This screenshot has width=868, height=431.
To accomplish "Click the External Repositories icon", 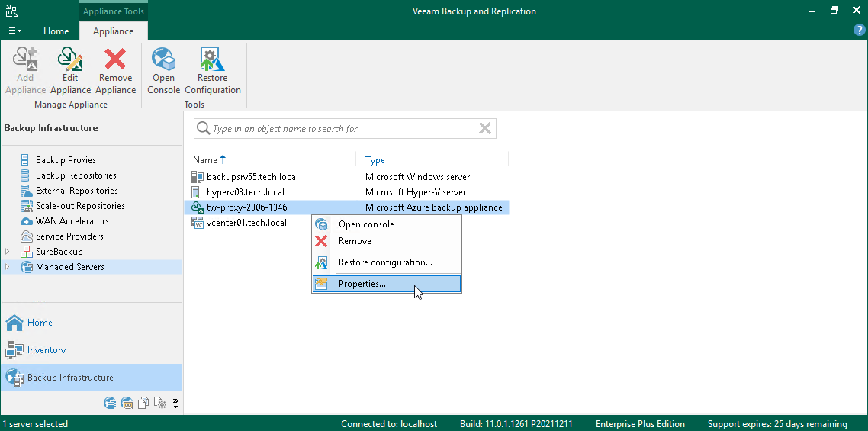I will [x=26, y=191].
